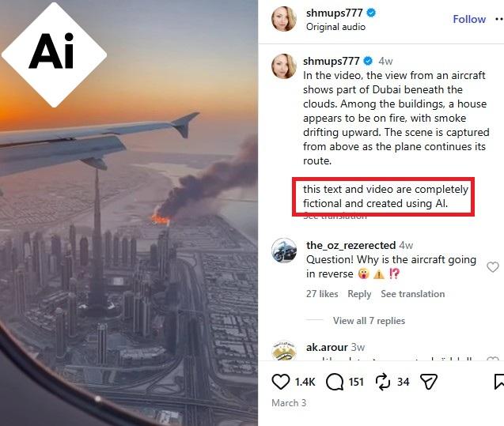
Task: Open shmups777 username in caption
Action: (331, 61)
